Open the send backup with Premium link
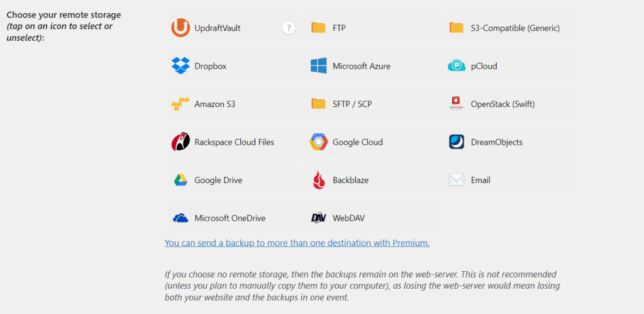 (297, 242)
